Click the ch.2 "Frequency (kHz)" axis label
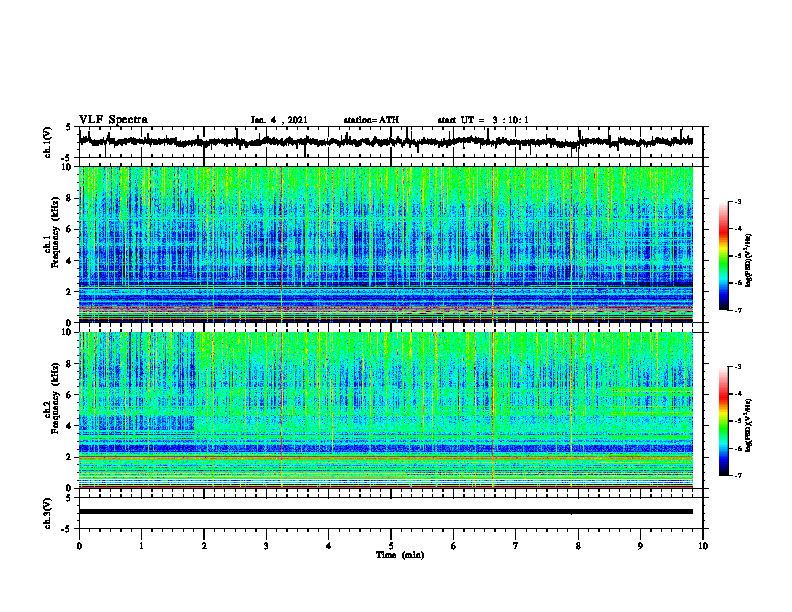Viewport: 792px width, 612px height. (55, 398)
